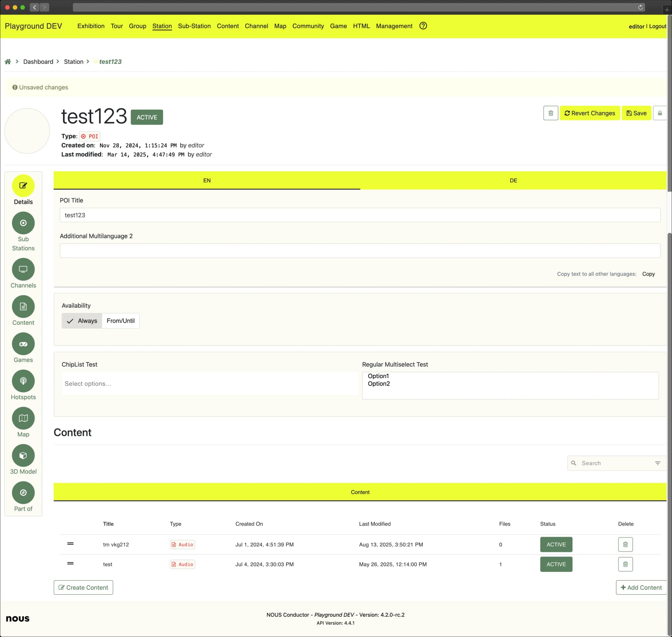Open the Tour menu
This screenshot has width=672, height=637.
pos(117,26)
